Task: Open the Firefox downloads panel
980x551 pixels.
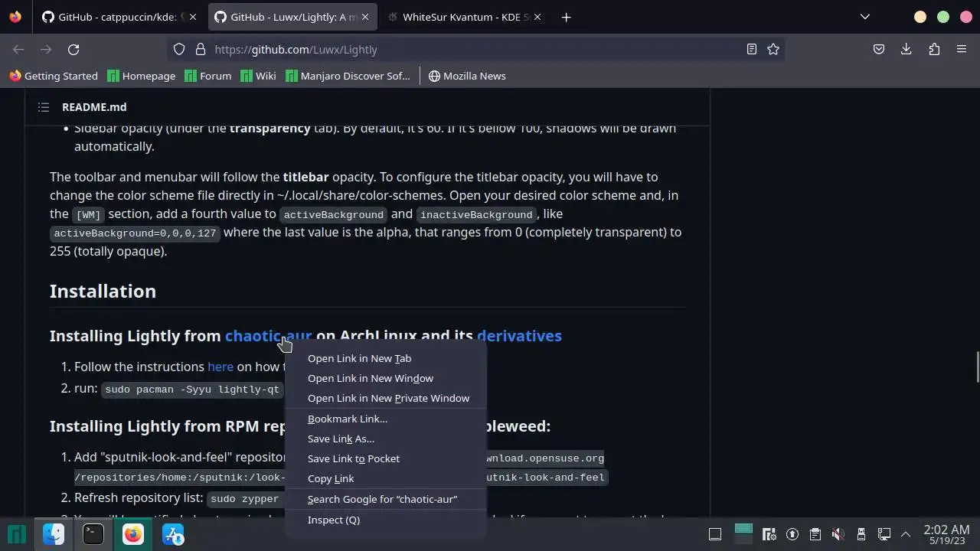Action: click(x=906, y=49)
